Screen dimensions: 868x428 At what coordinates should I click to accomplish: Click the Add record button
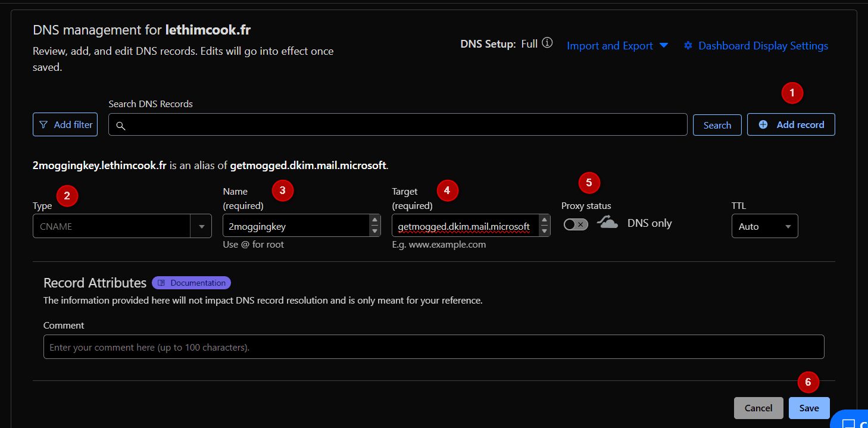pyautogui.click(x=791, y=124)
